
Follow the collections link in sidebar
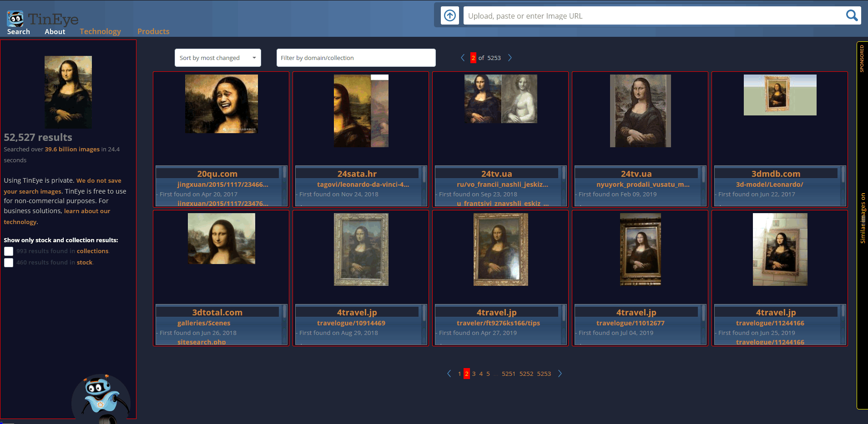coord(92,251)
